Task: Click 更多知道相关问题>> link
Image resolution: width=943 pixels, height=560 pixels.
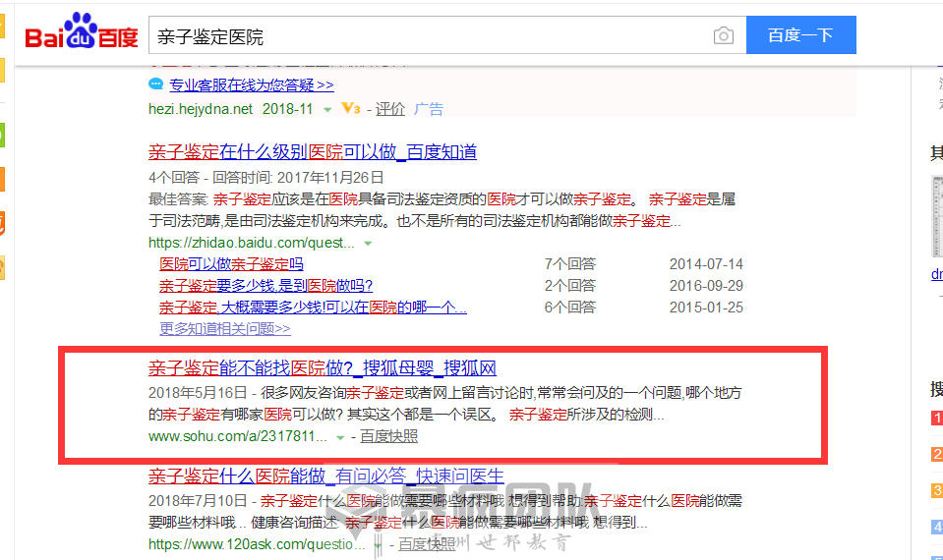Action: [x=225, y=329]
